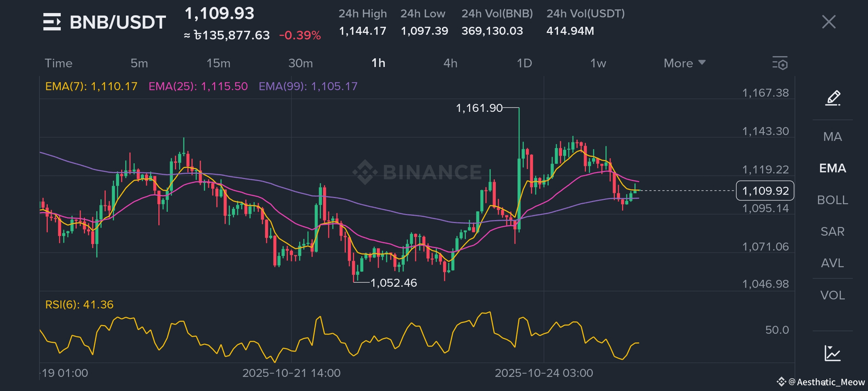
Task: Toggle the EMA indicator
Action: [832, 168]
